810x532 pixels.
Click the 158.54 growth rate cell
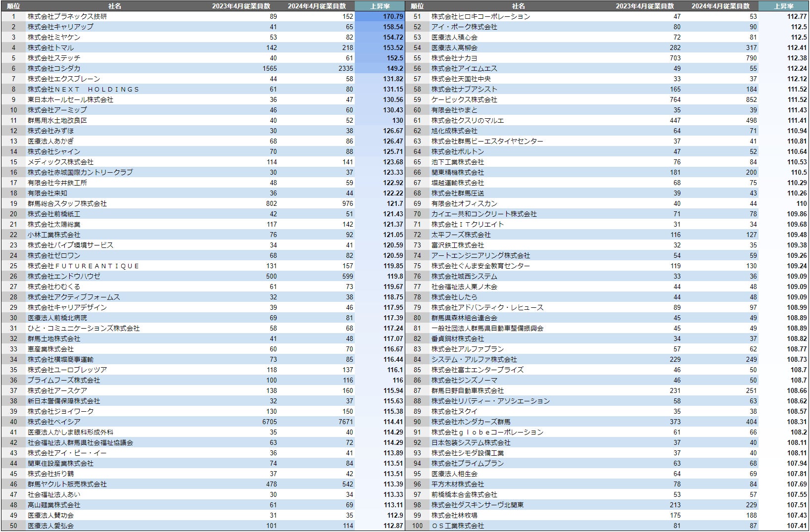tap(393, 27)
